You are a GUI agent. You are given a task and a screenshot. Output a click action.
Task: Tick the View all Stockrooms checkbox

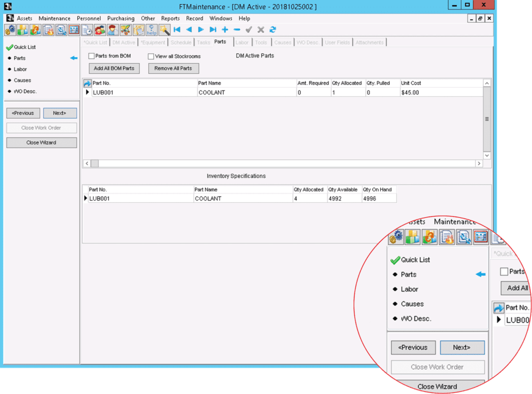click(151, 56)
